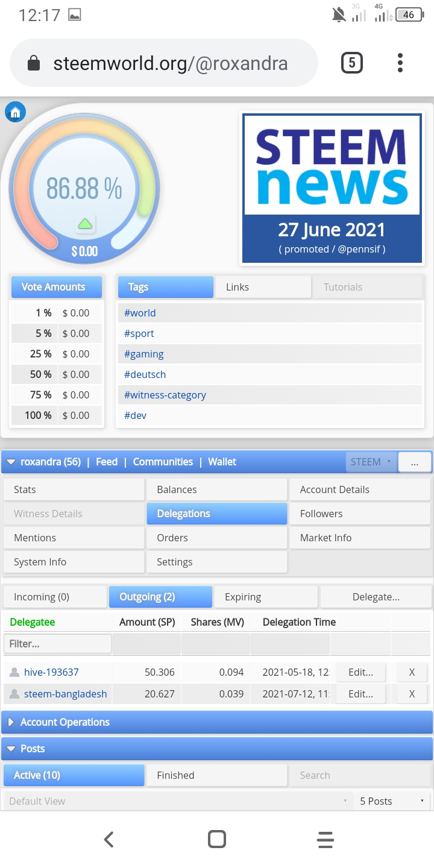Open the Default View dropdown
The width and height of the screenshot is (434, 868).
(178, 801)
